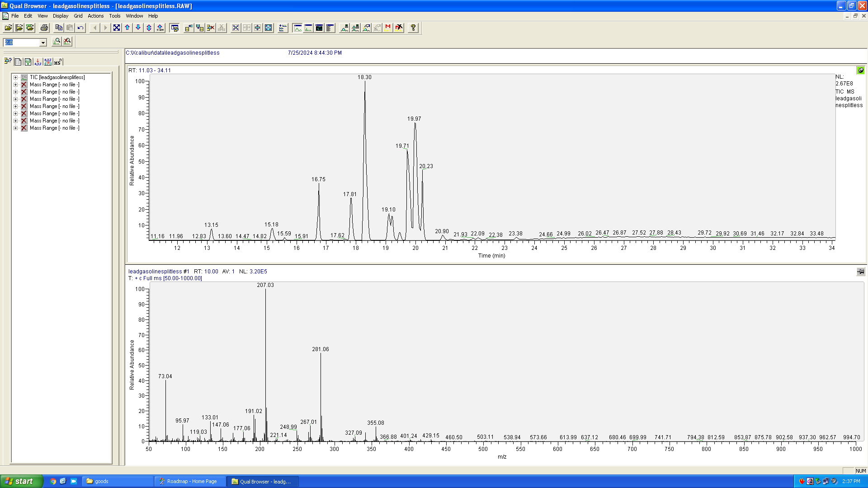Viewport: 868px width, 488px height.
Task: Delete a grid cell using the red X cell icon
Action: [x=211, y=28]
